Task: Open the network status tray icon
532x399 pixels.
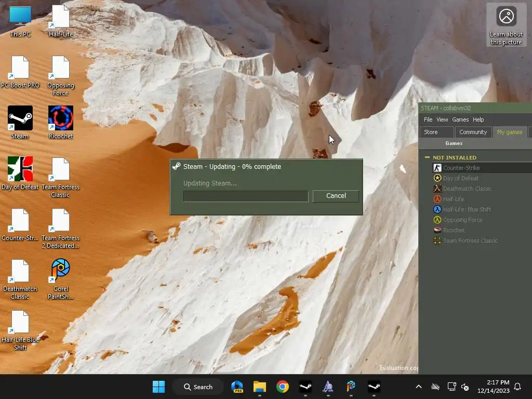Action: [x=451, y=387]
